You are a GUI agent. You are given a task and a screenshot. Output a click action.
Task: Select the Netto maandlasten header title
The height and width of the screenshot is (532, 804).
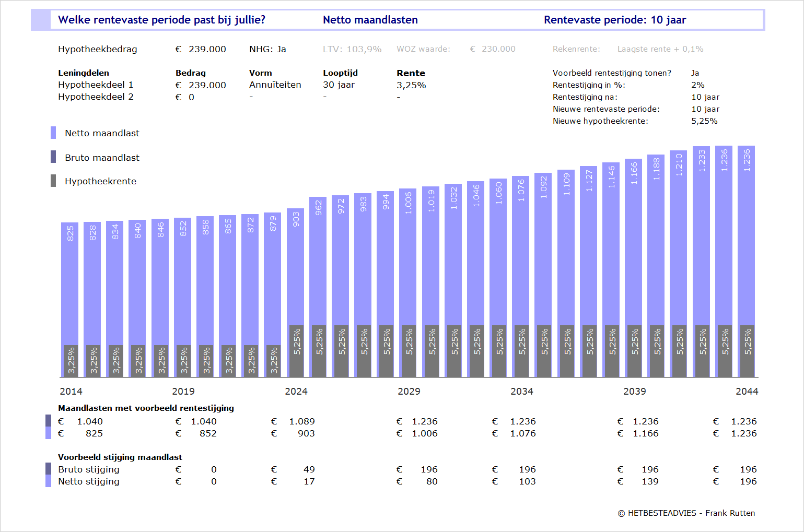tap(370, 20)
